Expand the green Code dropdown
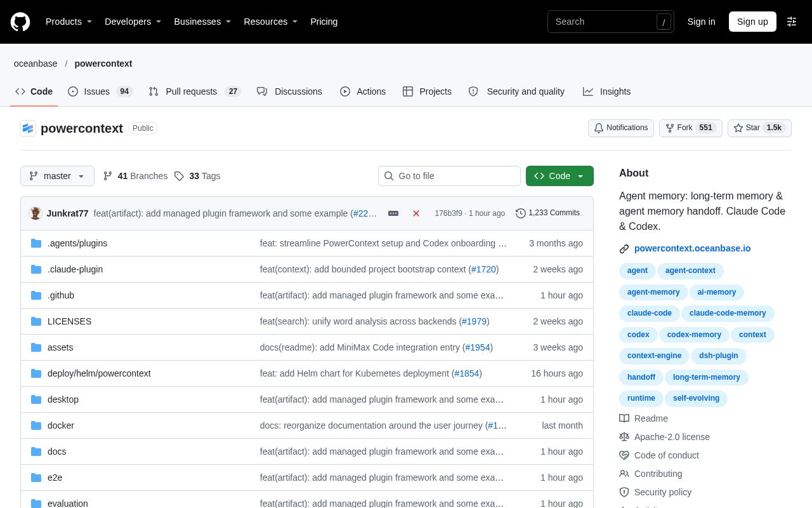812x508 pixels. coord(560,176)
